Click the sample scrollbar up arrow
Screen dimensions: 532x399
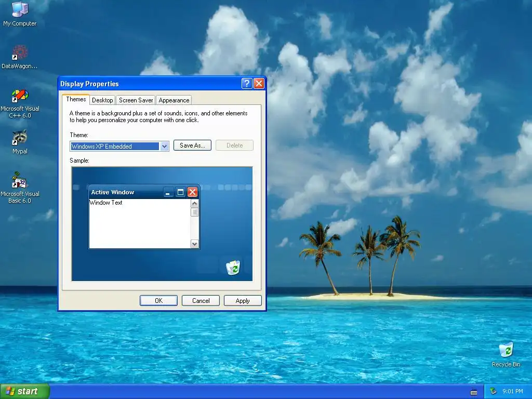click(x=194, y=204)
